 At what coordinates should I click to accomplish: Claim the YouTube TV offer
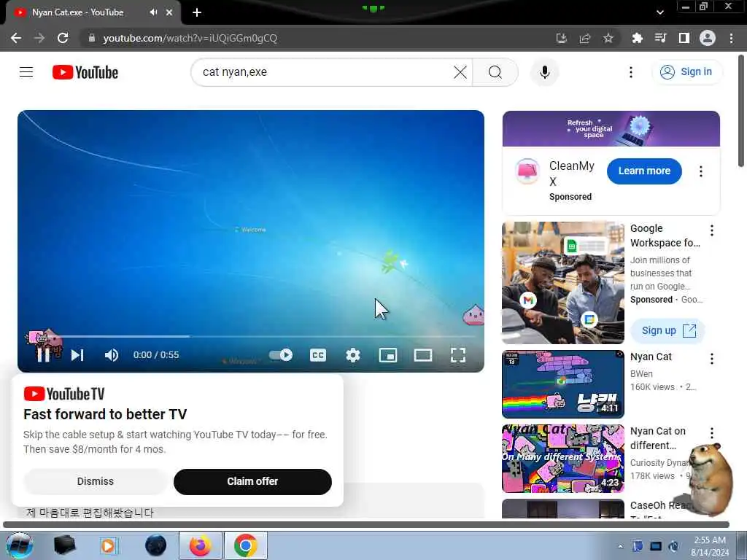252,481
